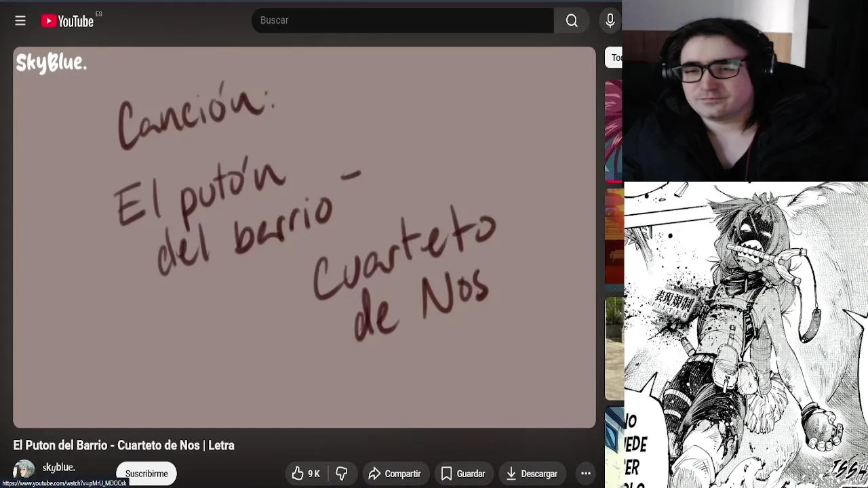
Task: Like the video with thumbs-up 9 K
Action: pyautogui.click(x=306, y=474)
